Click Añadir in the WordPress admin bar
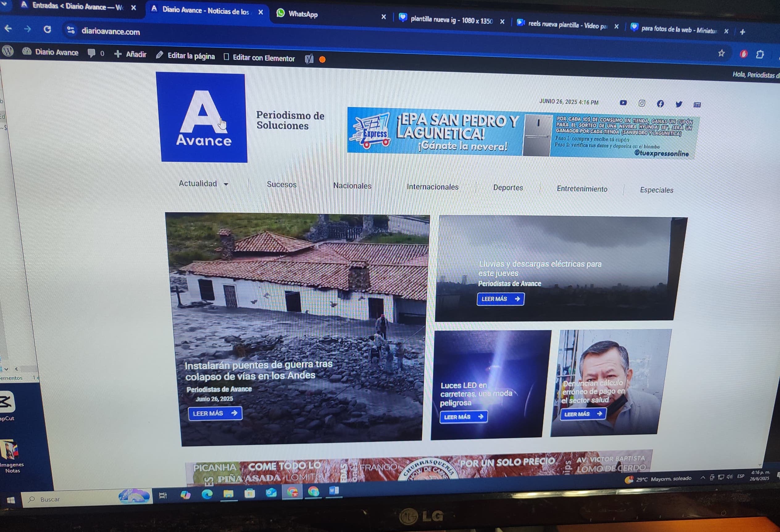Viewport: 780px width, 532px height. 130,54
